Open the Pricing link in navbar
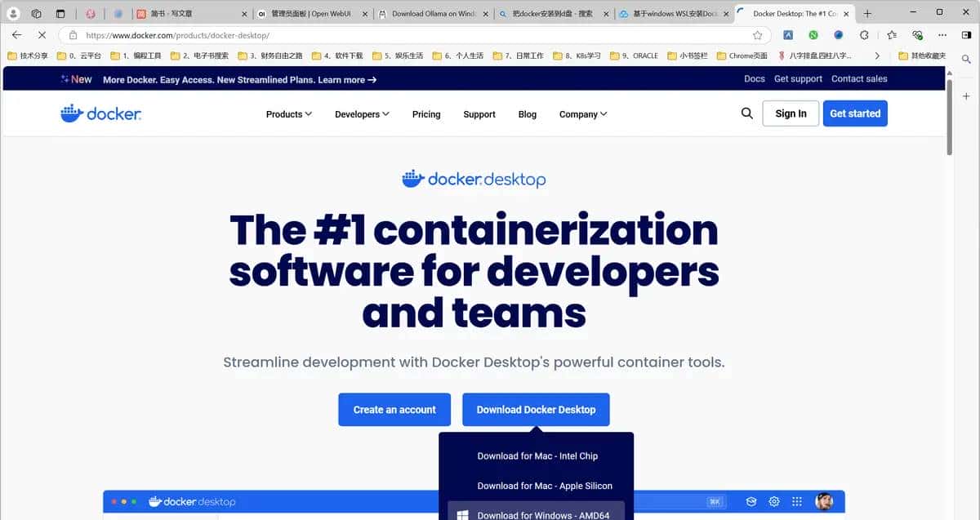 pyautogui.click(x=426, y=114)
